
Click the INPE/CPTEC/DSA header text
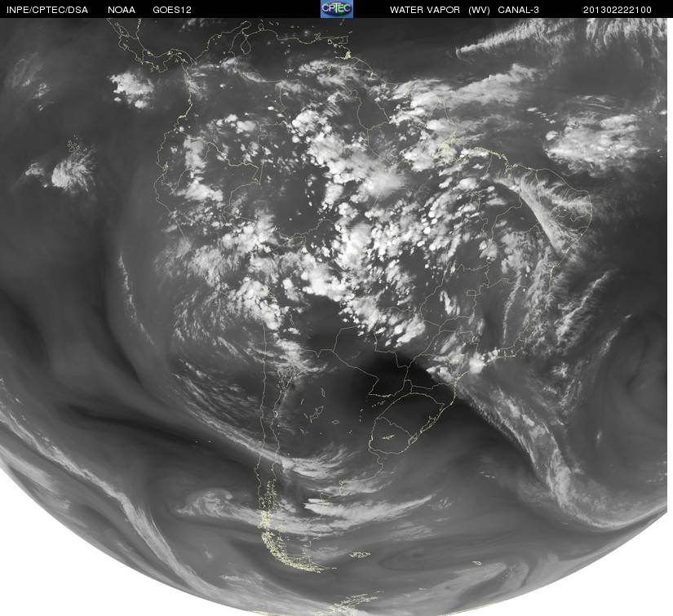(x=47, y=10)
